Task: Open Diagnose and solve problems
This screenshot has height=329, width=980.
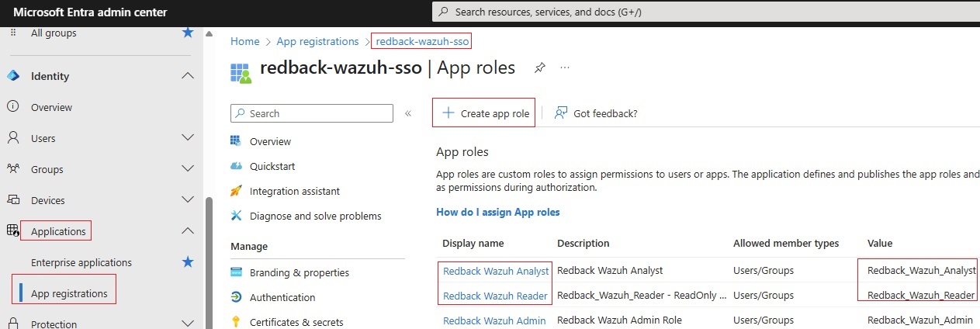Action: coord(316,216)
